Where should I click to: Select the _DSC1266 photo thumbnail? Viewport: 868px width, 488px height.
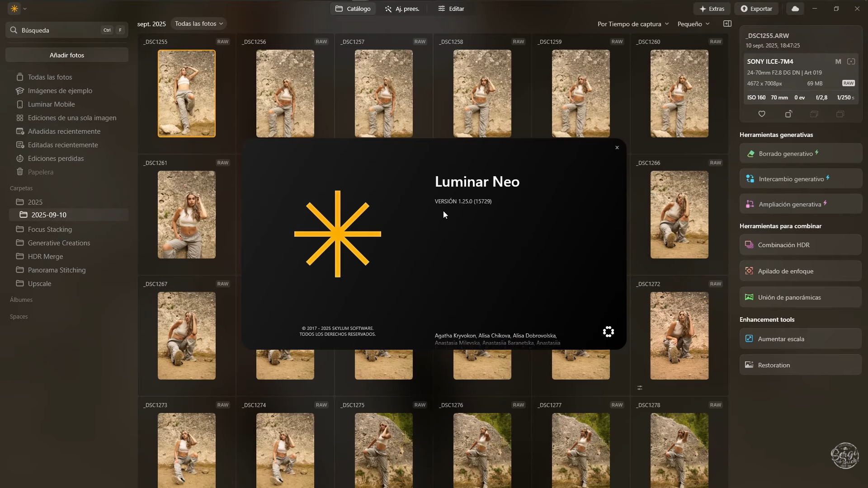click(x=679, y=215)
